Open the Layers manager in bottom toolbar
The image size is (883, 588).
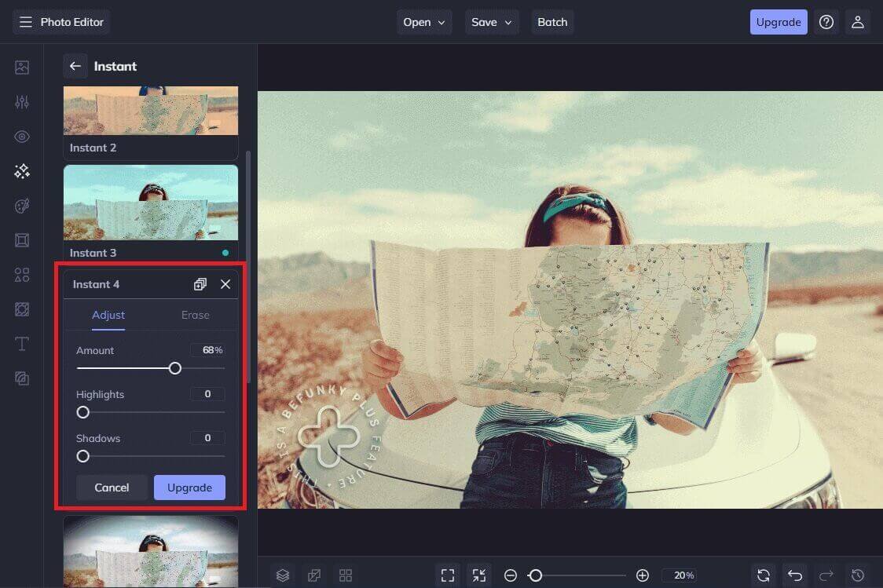pos(282,575)
